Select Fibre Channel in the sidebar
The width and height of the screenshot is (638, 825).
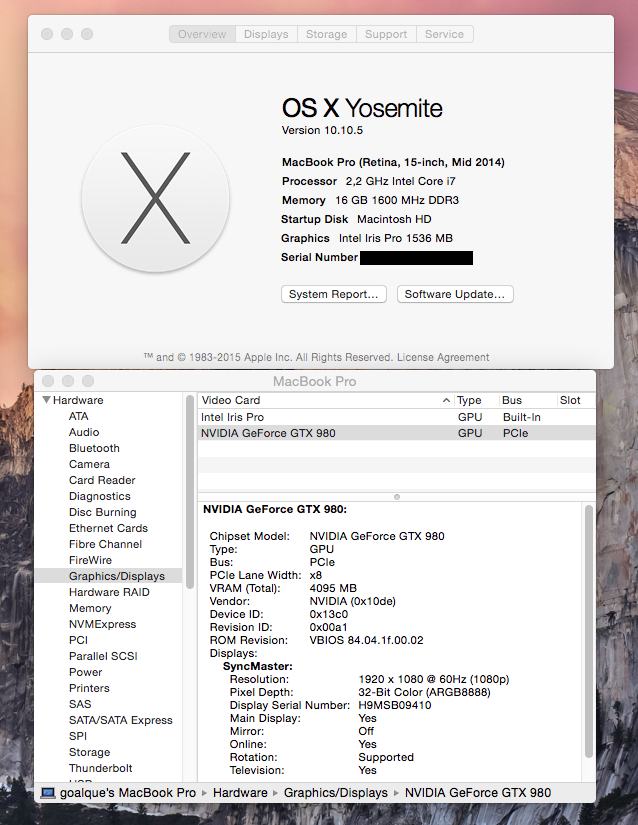pos(105,544)
